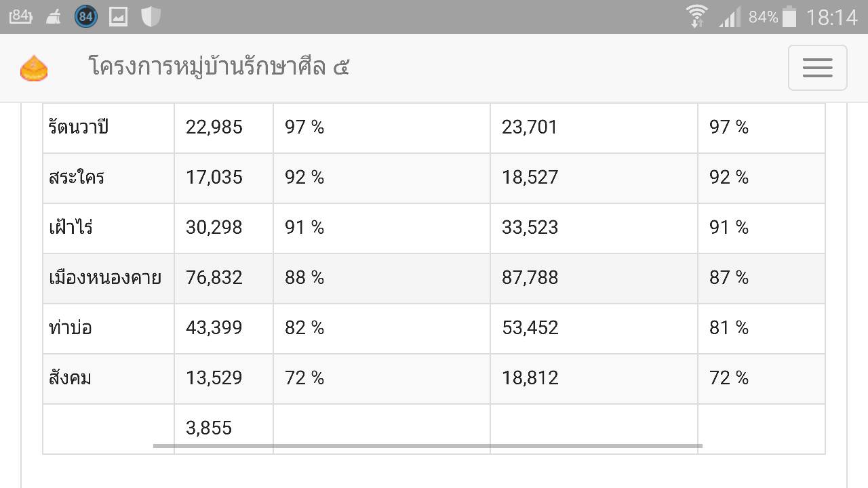Tap the สังคม district cell
This screenshot has height=488, width=868.
coord(108,379)
